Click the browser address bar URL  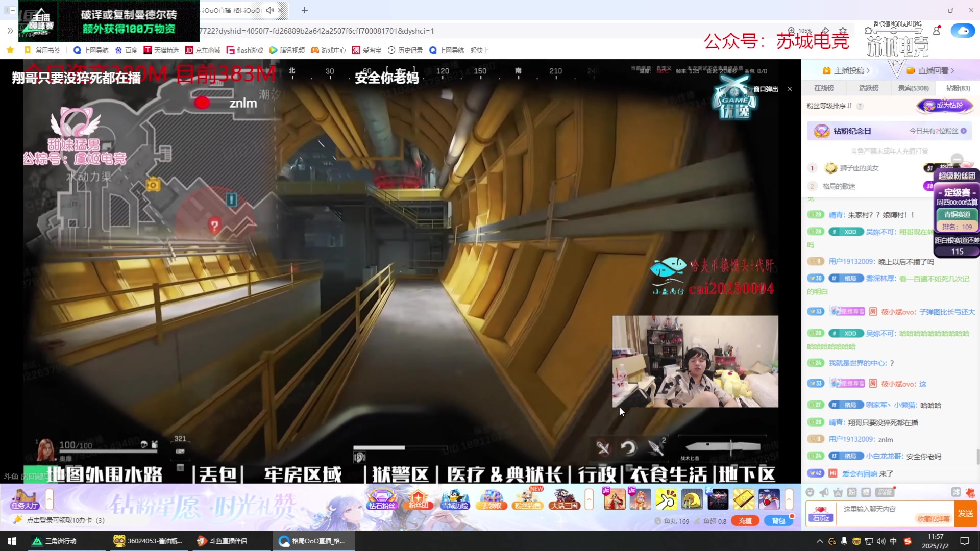click(x=316, y=31)
